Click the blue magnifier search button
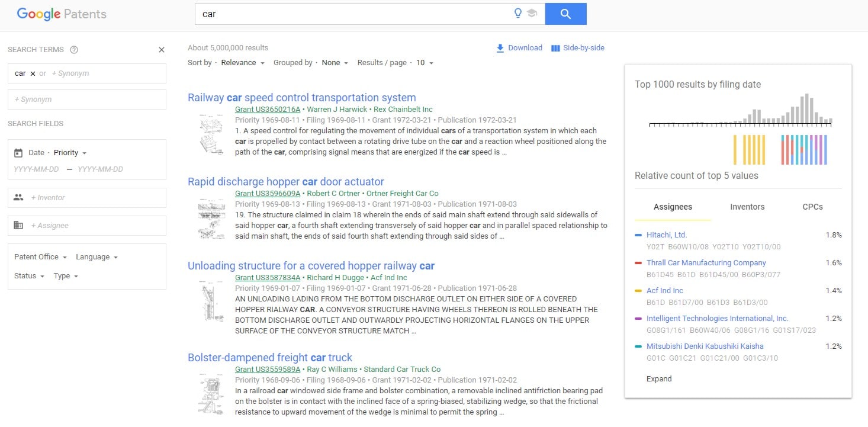Viewport: 868px width, 427px height. click(x=565, y=14)
